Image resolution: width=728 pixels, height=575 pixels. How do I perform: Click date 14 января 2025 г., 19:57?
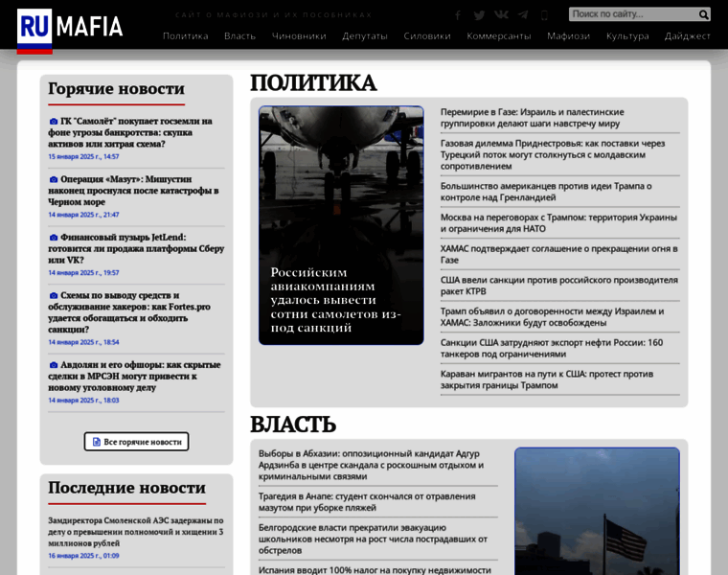click(x=83, y=272)
